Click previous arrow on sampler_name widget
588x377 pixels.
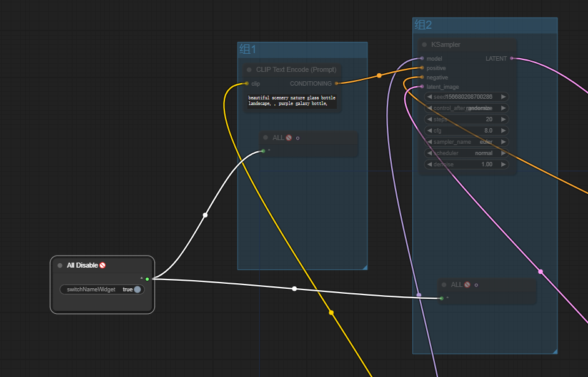429,142
